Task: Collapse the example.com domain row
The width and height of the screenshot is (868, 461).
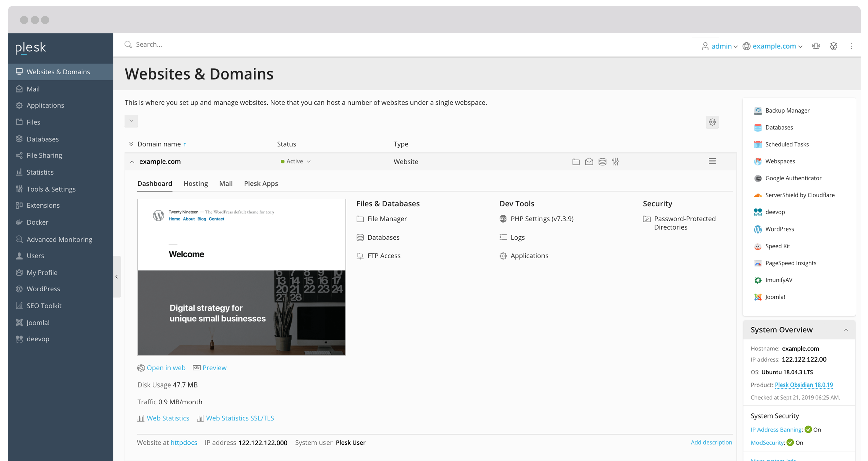Action: click(x=132, y=162)
